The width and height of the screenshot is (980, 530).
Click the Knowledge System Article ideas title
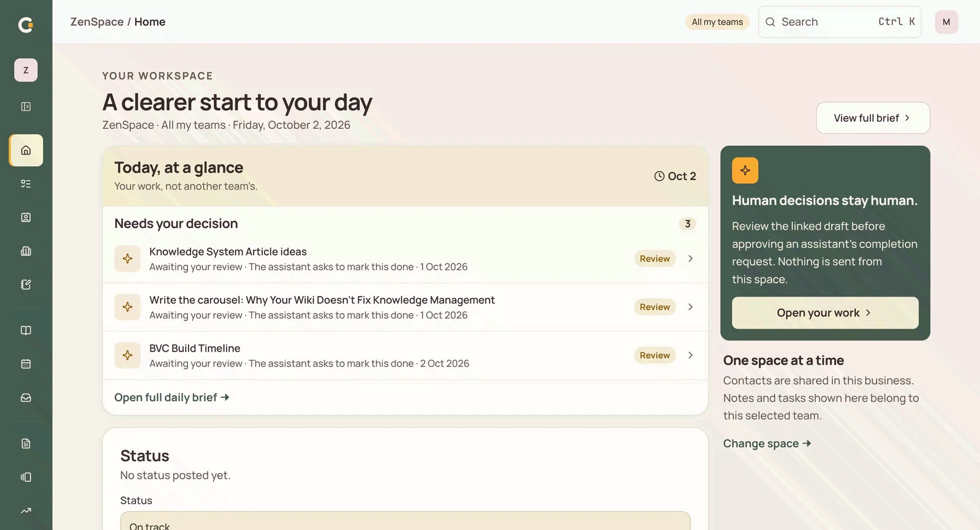tap(228, 252)
